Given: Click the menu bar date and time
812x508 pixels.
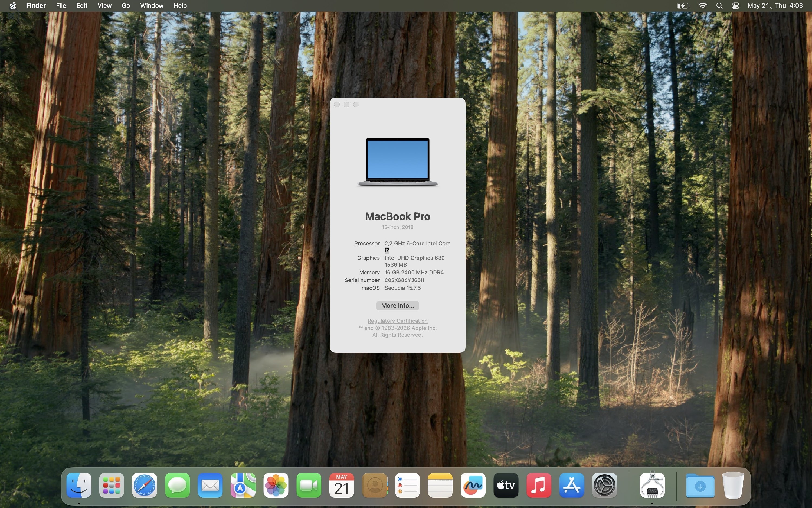Looking at the screenshot, I should click(x=775, y=6).
